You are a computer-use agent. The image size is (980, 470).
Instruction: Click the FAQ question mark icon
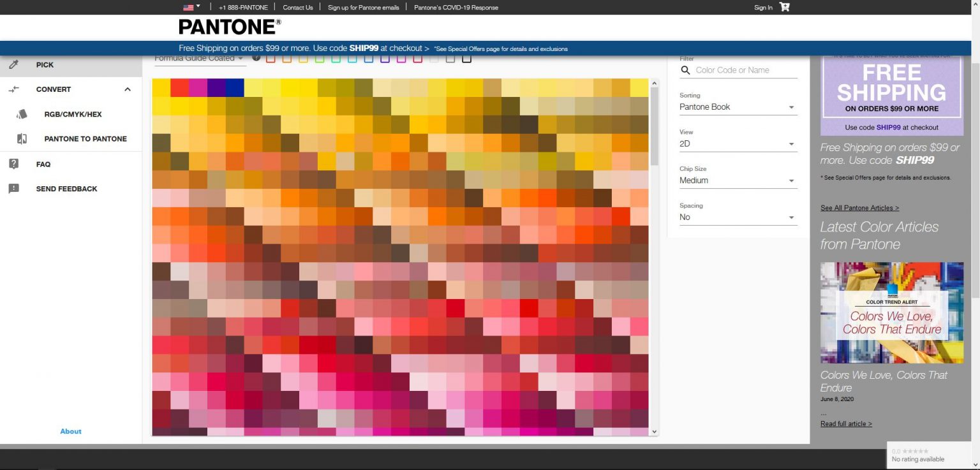click(14, 164)
